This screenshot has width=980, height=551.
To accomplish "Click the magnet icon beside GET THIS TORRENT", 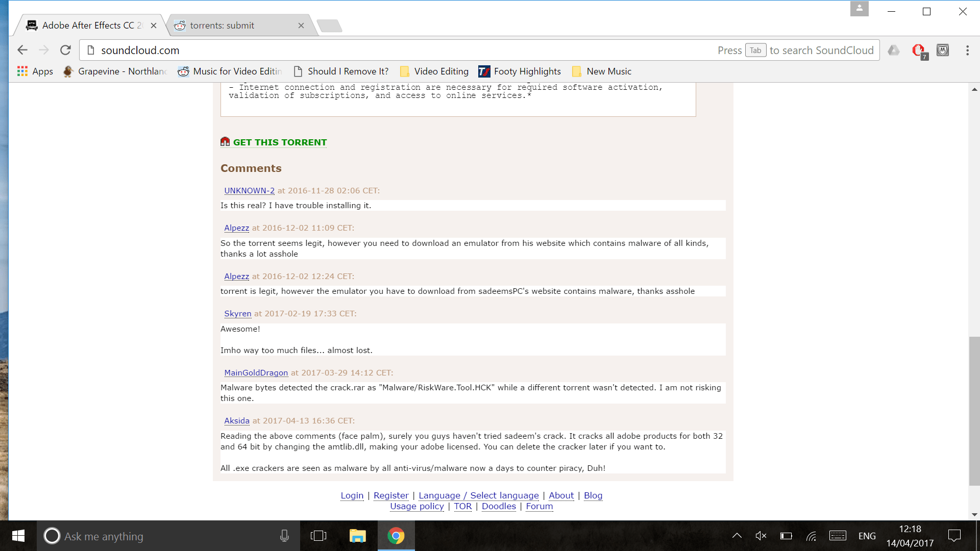I will pos(225,141).
